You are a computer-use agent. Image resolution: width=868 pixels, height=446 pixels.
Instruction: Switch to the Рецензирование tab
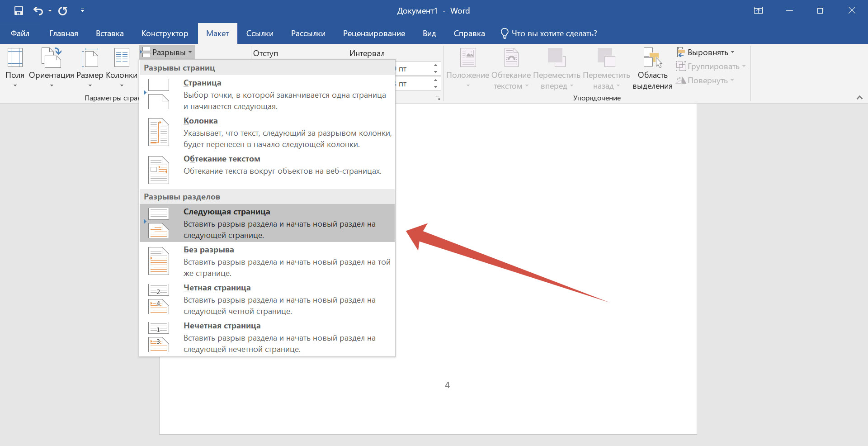click(x=374, y=33)
